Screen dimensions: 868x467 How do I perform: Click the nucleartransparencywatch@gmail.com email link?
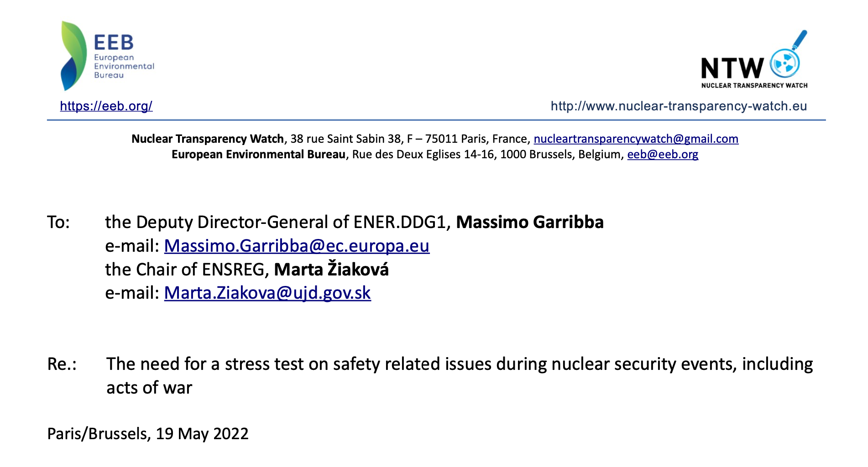636,139
